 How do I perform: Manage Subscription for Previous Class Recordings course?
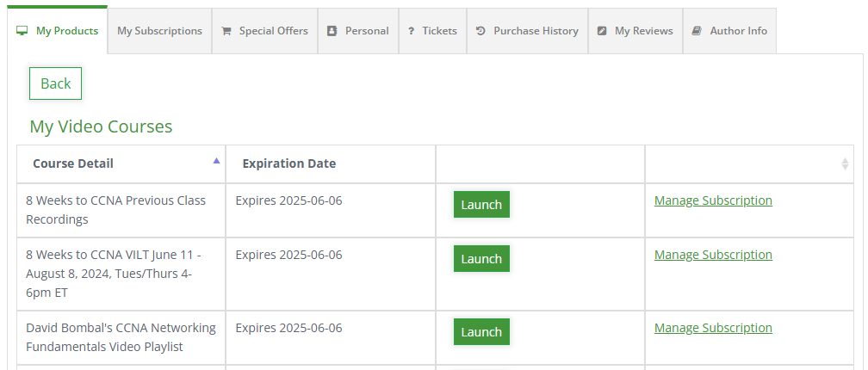713,200
